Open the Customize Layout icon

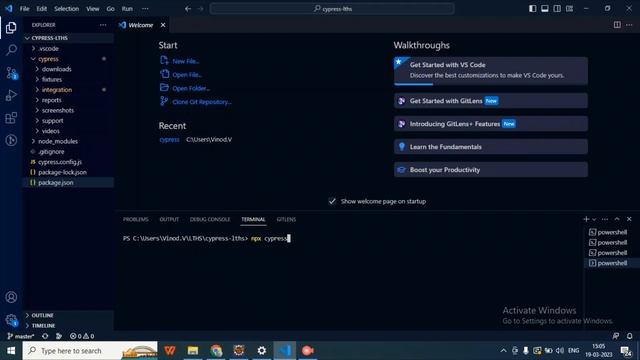(x=569, y=9)
